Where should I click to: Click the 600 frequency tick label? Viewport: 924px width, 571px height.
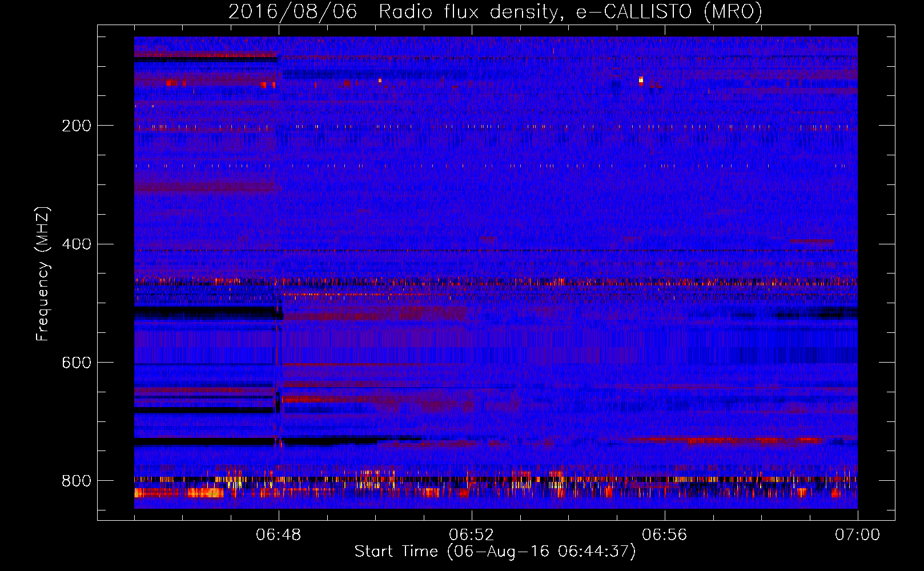click(77, 363)
